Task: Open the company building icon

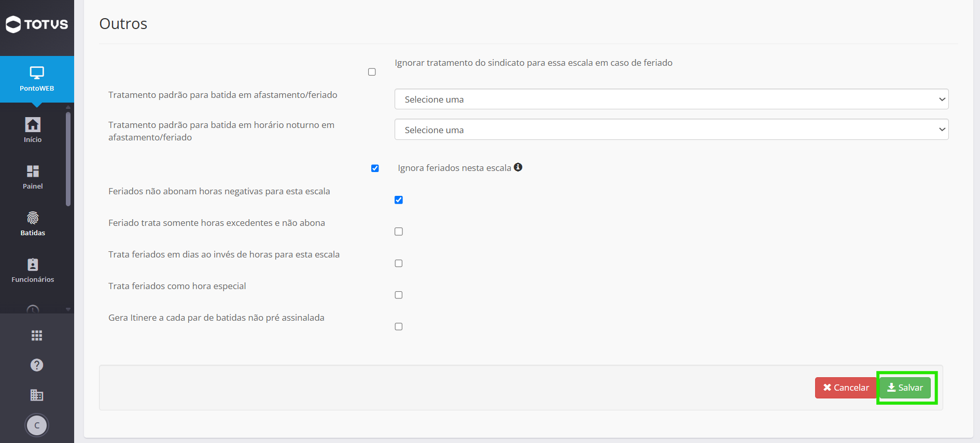Action: [x=37, y=395]
